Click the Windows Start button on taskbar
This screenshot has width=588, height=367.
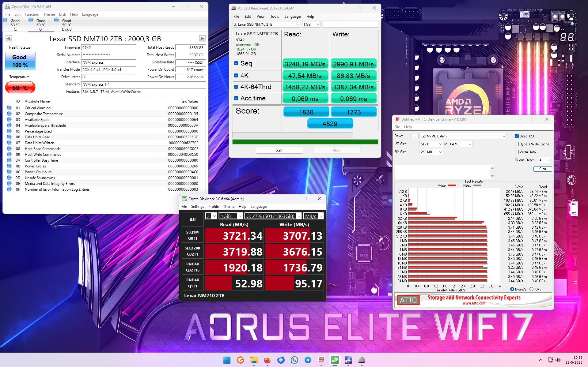[227, 360]
